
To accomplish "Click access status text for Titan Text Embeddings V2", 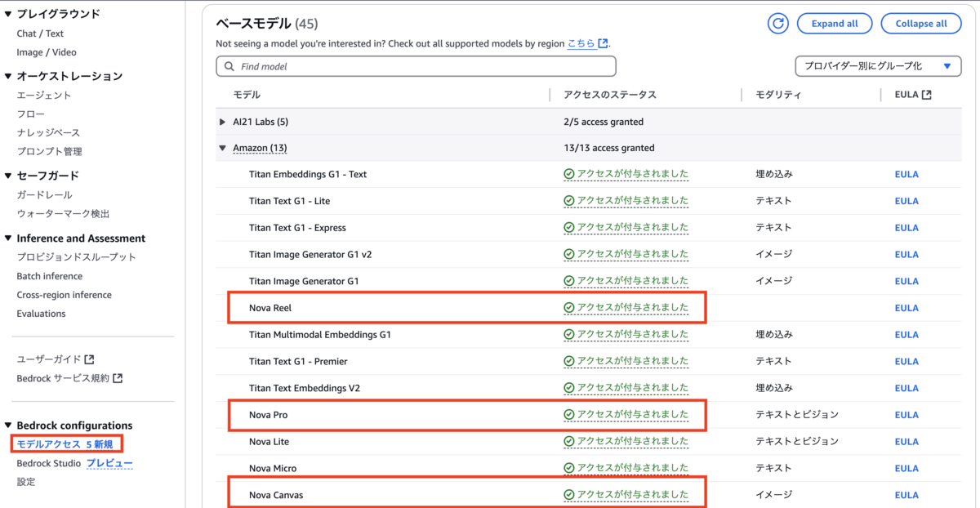I will click(632, 388).
